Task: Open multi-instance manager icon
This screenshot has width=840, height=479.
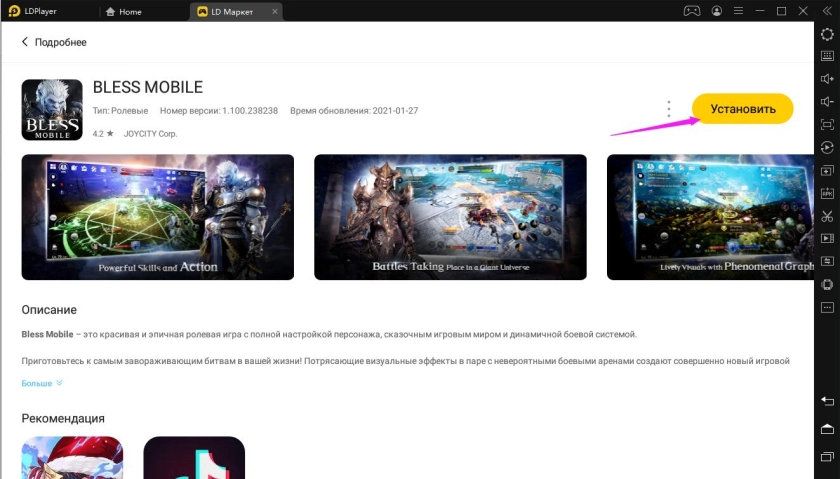Action: (827, 170)
